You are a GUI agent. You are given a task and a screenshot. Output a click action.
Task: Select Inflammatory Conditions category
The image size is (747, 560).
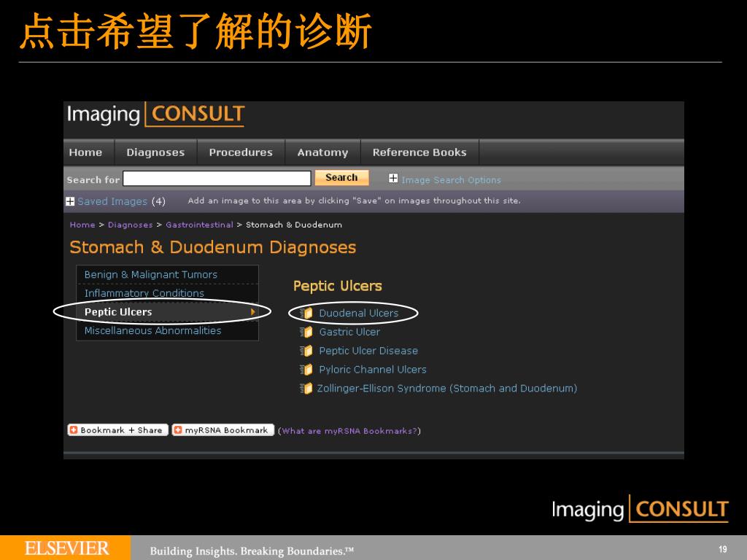tap(168, 293)
